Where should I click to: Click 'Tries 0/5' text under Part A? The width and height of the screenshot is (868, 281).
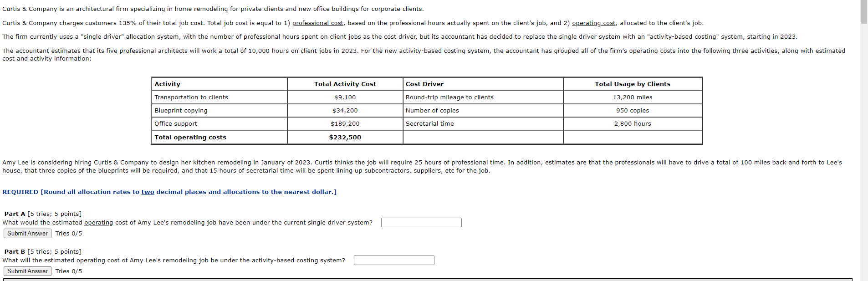[69, 233]
